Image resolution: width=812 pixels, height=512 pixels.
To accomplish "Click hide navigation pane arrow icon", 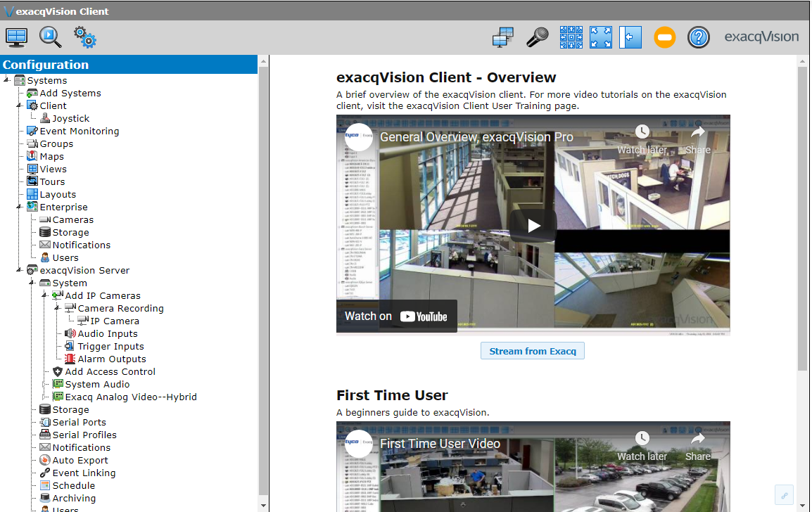I will click(630, 37).
